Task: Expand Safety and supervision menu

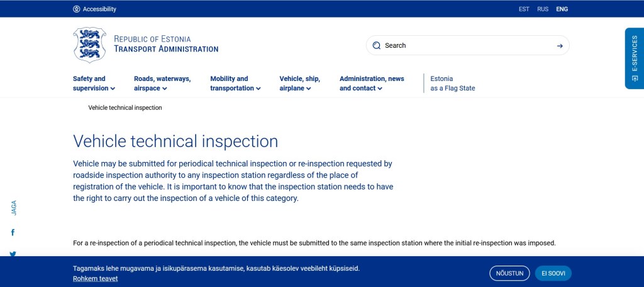Action: [94, 84]
